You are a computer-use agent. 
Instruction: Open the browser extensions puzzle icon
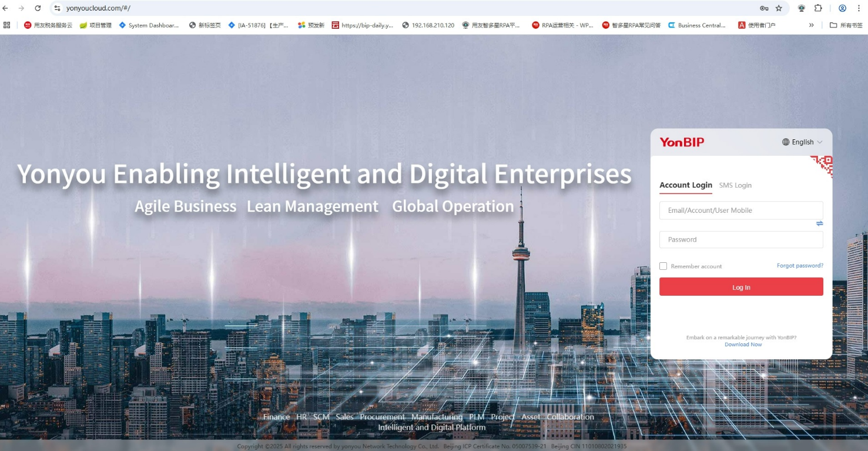818,8
